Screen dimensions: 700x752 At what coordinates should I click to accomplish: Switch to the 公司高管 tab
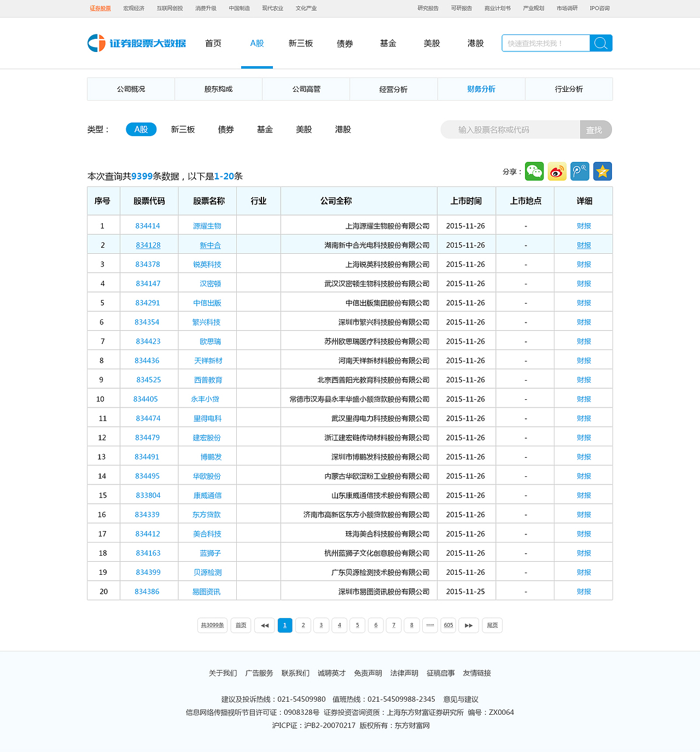point(306,89)
